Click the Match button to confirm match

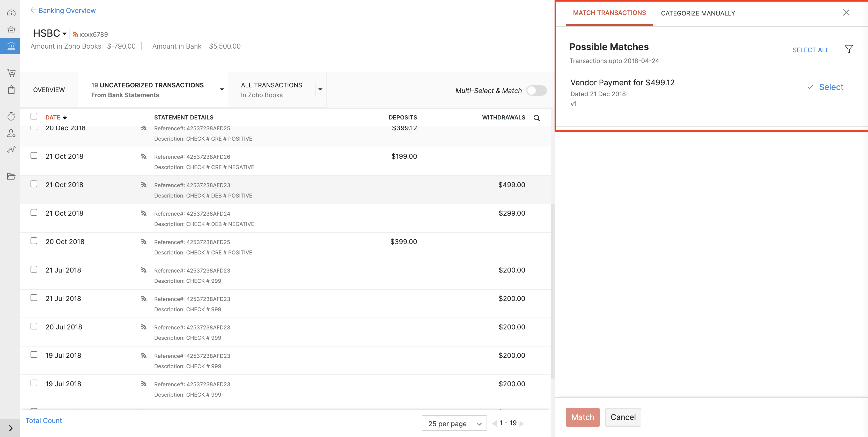pos(582,417)
